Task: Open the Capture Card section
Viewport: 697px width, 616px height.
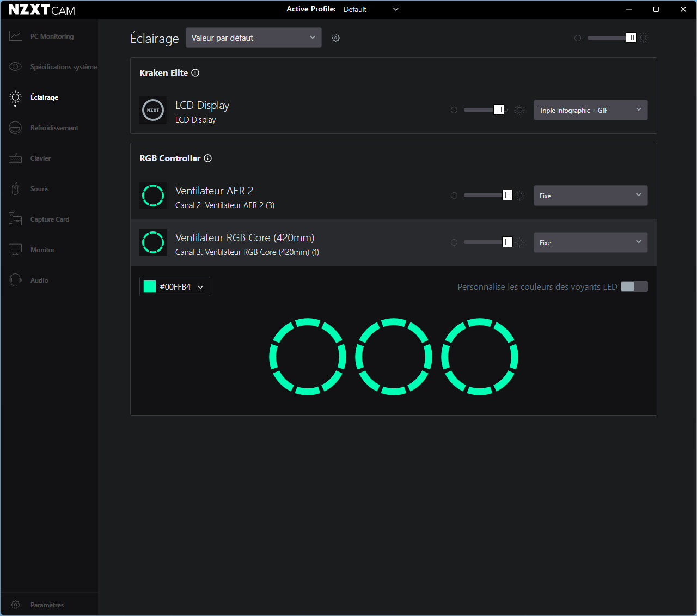Action: click(x=50, y=219)
